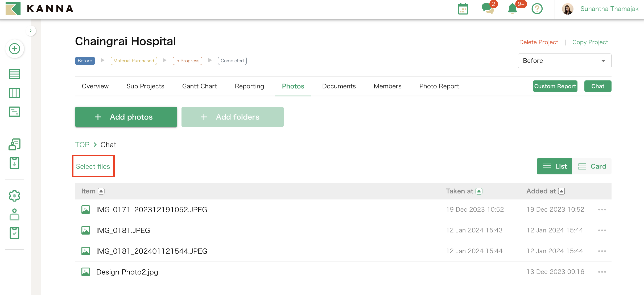Open the Gantt Chart tab
Viewport: 644px width, 295px height.
coord(199,86)
